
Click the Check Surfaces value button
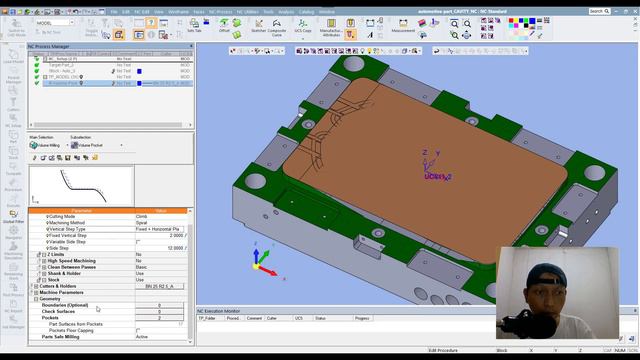click(x=160, y=311)
